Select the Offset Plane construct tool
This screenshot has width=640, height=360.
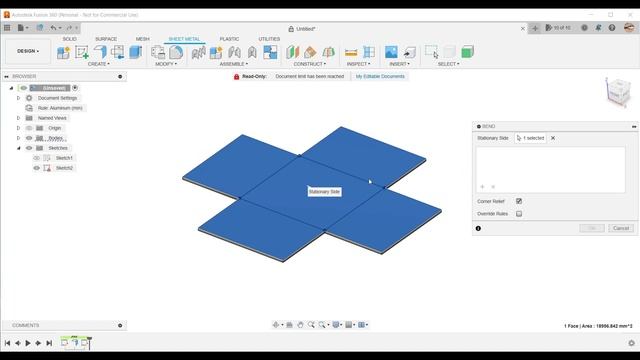point(292,52)
